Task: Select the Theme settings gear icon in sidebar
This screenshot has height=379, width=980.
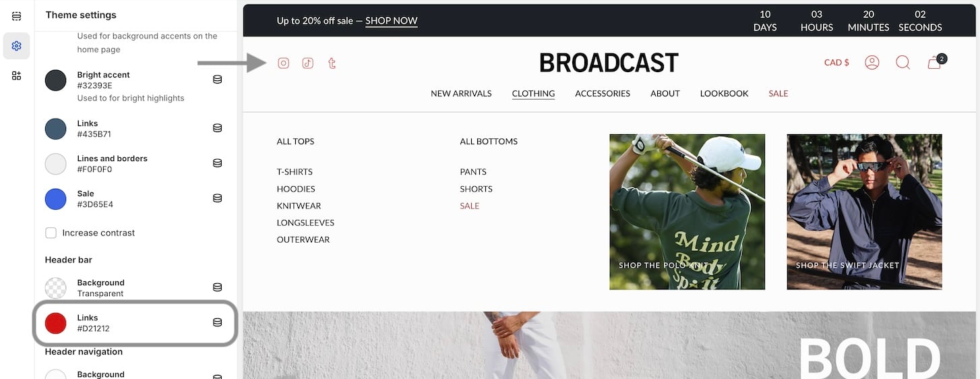Action: [x=17, y=46]
